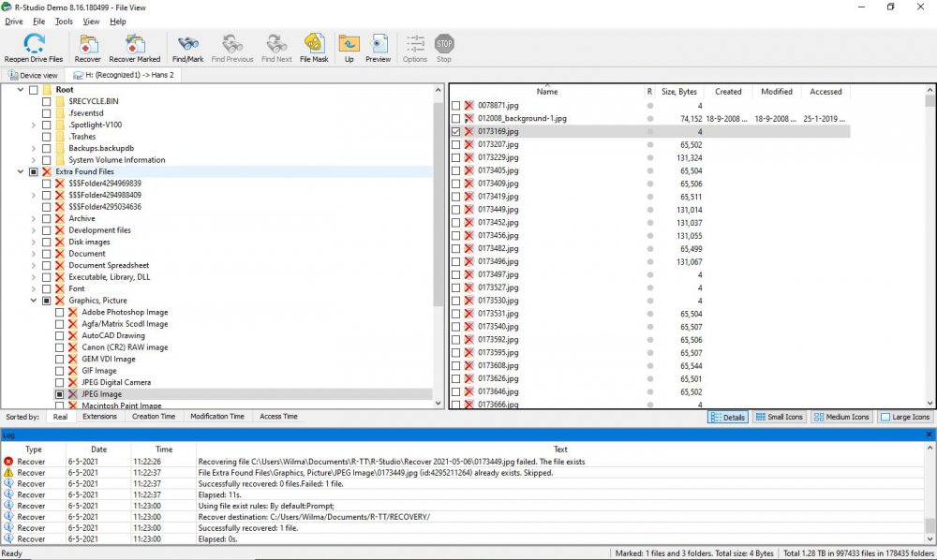Expand the Backups.backupdb folder
The width and height of the screenshot is (937, 560).
(34, 148)
